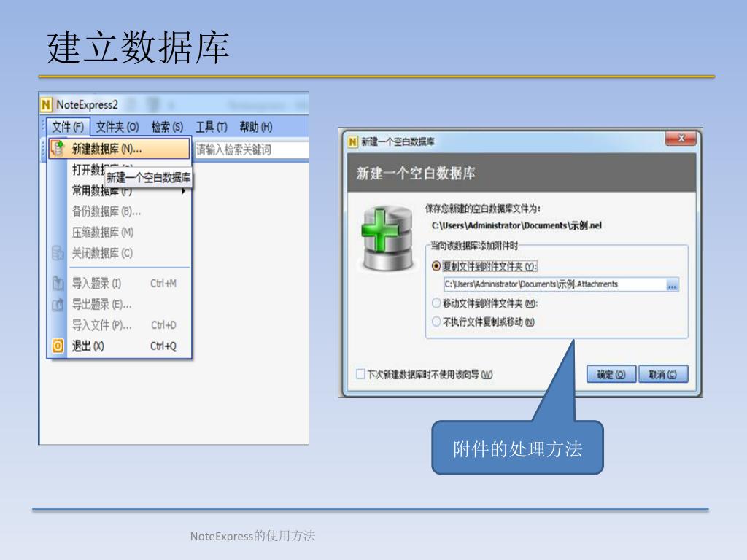Open the 文件夹 (O) menu

117,127
